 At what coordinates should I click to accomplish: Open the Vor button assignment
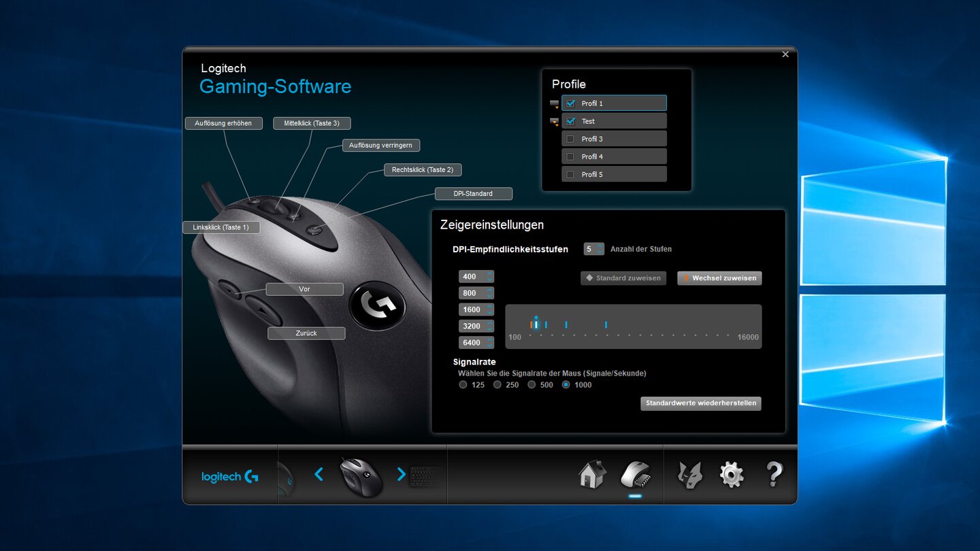click(x=304, y=289)
